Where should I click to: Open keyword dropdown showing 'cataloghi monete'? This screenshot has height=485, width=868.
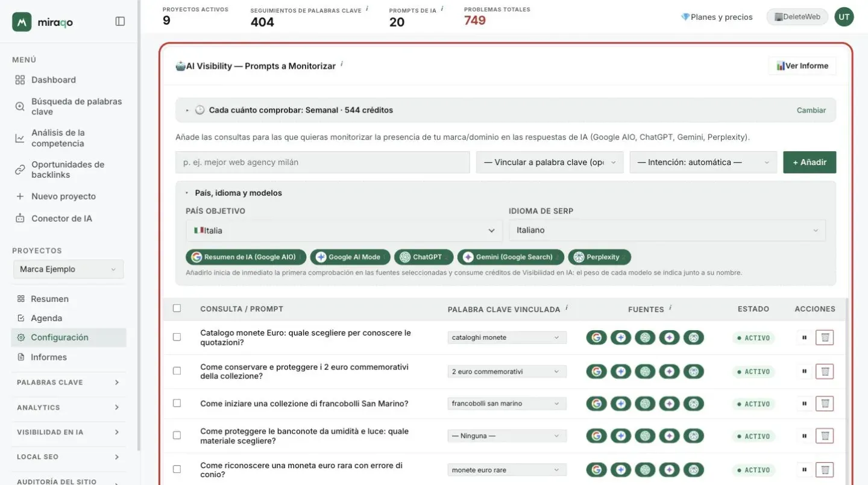507,337
